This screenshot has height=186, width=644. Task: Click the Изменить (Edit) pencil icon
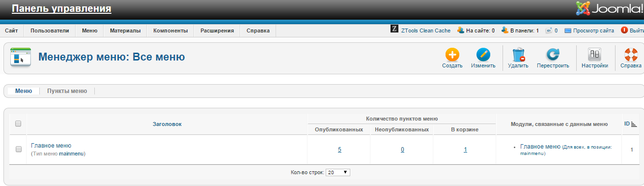pos(483,55)
